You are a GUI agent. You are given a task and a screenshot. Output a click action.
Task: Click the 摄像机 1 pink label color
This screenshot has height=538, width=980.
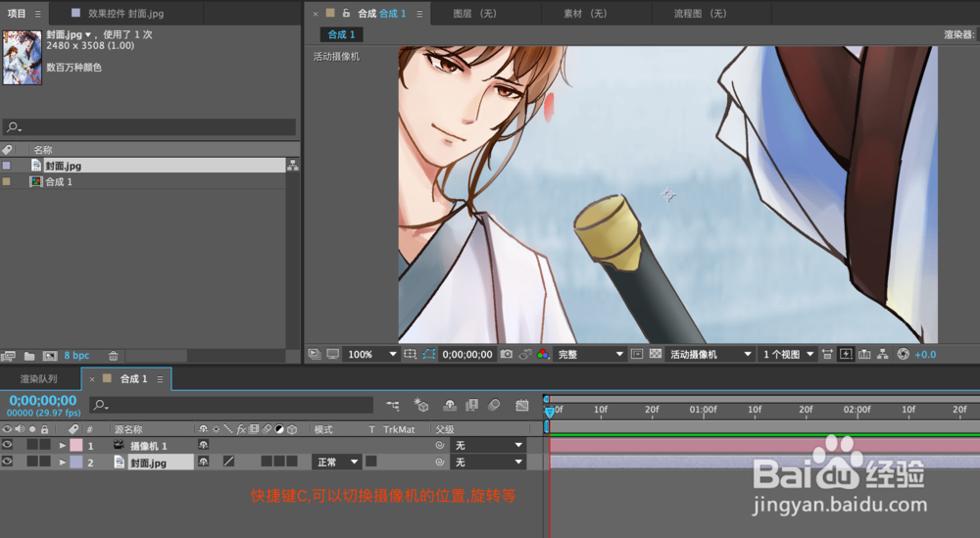tap(76, 446)
